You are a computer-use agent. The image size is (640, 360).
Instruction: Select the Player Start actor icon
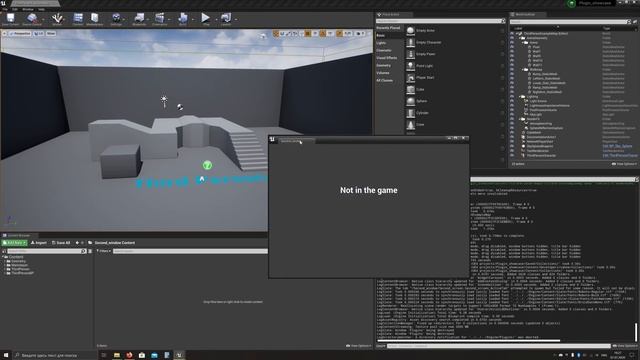coord(410,78)
